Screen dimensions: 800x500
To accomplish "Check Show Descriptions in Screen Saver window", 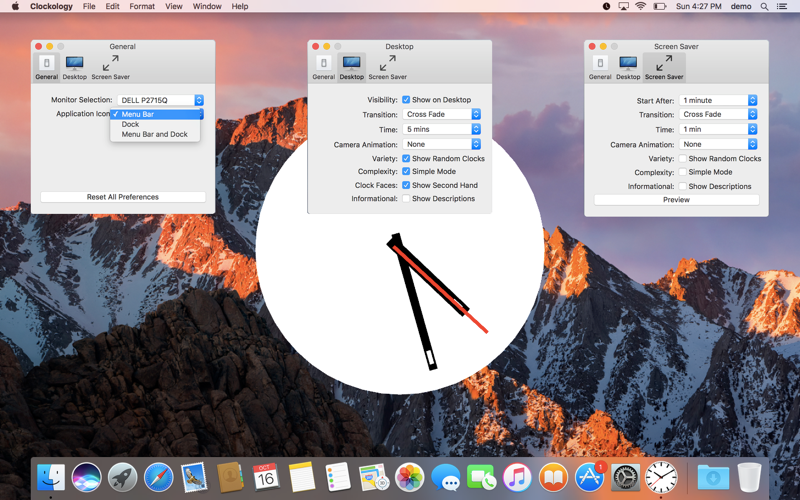I will point(683,186).
